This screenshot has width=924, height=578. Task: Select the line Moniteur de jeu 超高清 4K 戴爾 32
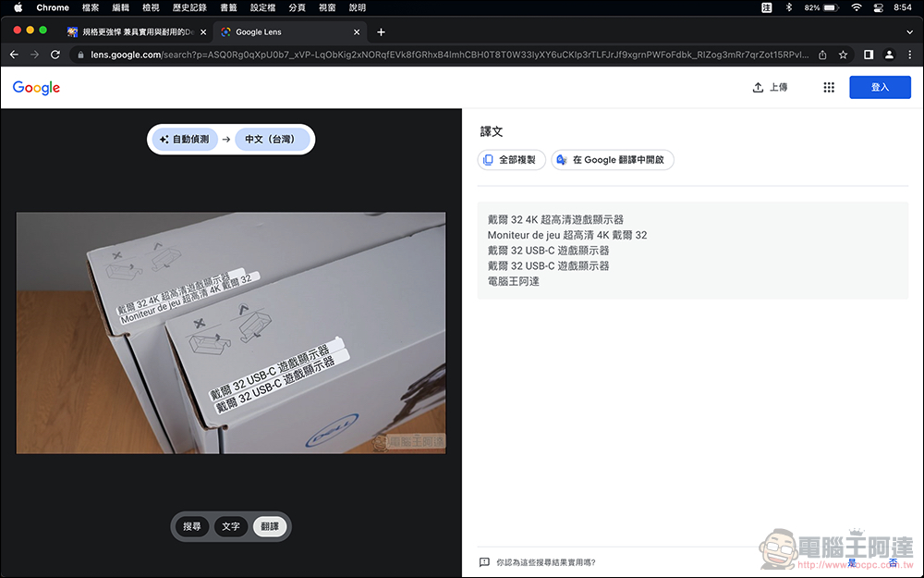click(567, 235)
